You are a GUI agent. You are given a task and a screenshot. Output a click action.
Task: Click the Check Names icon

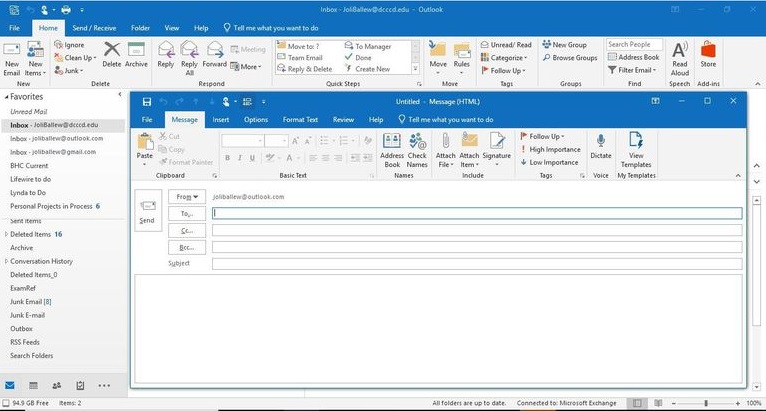[417, 148]
